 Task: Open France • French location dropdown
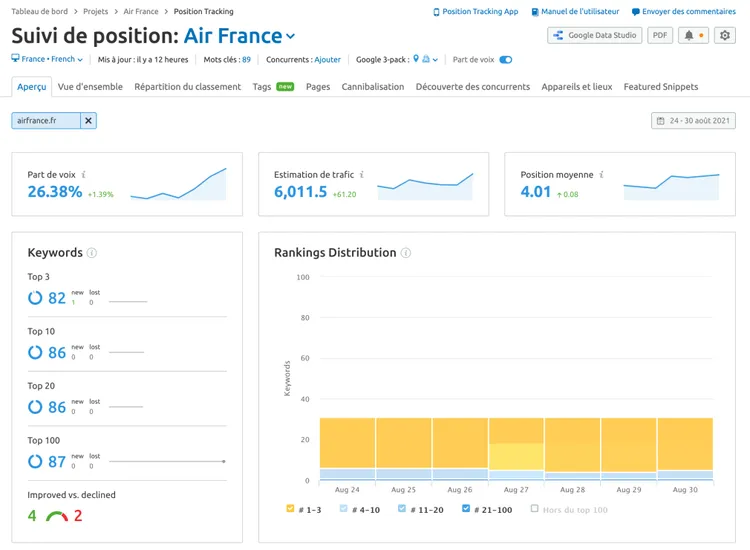click(x=47, y=59)
